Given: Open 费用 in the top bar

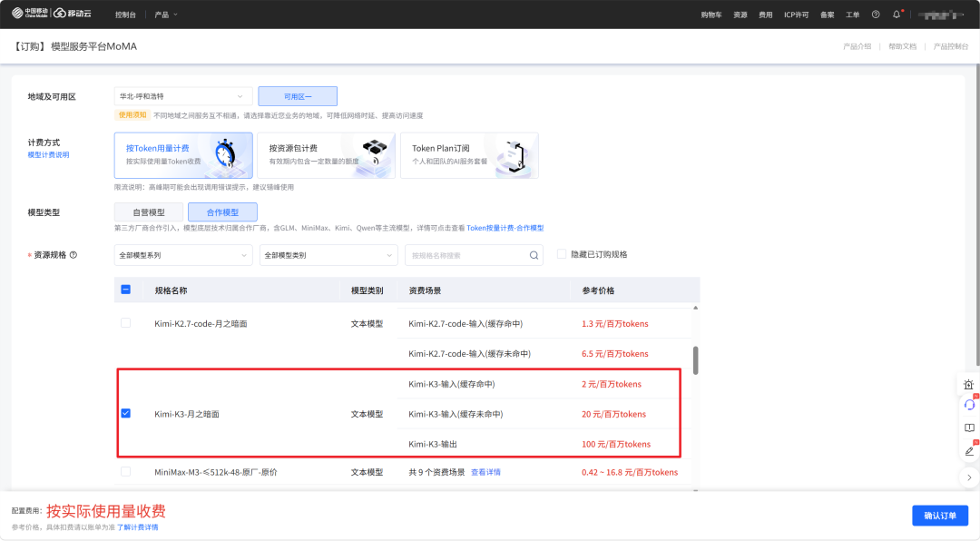Looking at the screenshot, I should [766, 15].
